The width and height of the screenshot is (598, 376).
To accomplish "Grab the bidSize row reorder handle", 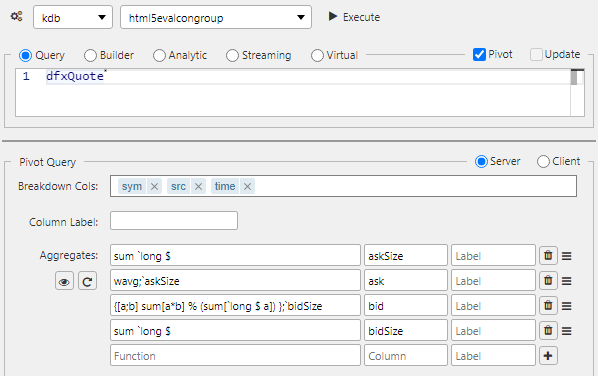I will 567,331.
